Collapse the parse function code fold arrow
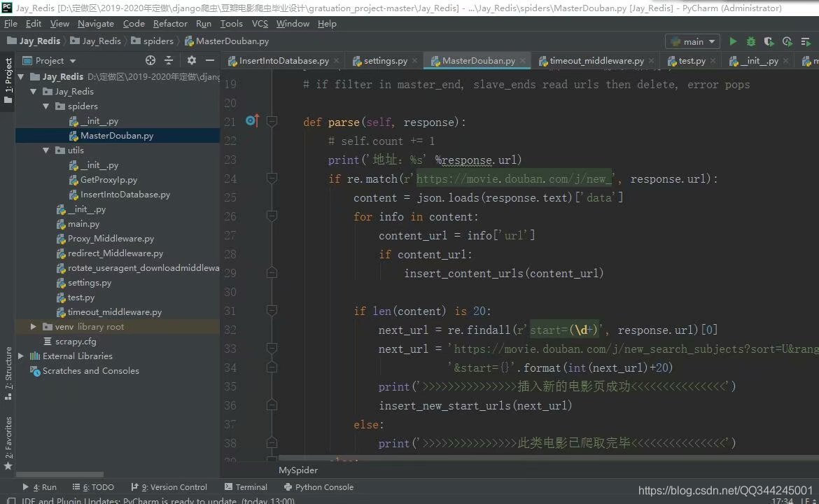The height and width of the screenshot is (504, 819). pyautogui.click(x=272, y=120)
